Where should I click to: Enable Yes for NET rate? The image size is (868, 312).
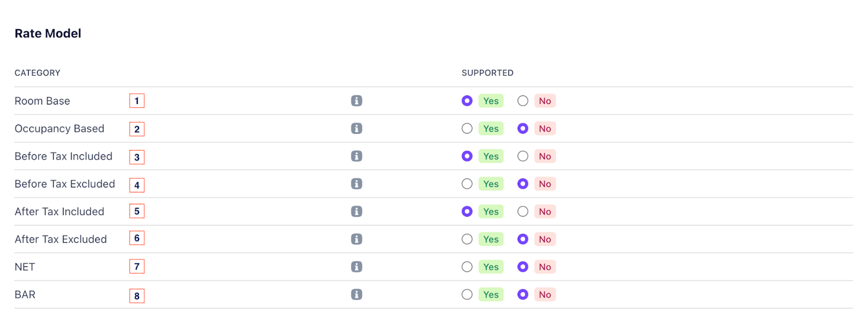467,266
